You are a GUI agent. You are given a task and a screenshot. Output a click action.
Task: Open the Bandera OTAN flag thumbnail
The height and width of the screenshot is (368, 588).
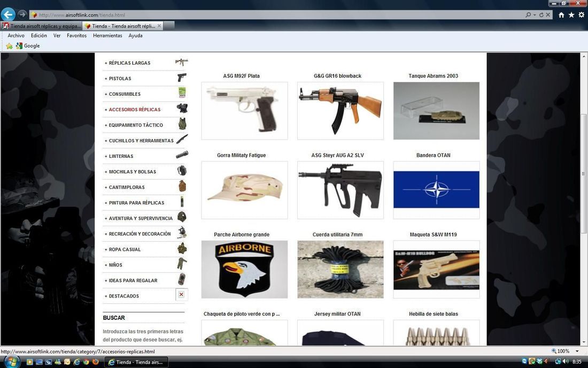click(437, 190)
